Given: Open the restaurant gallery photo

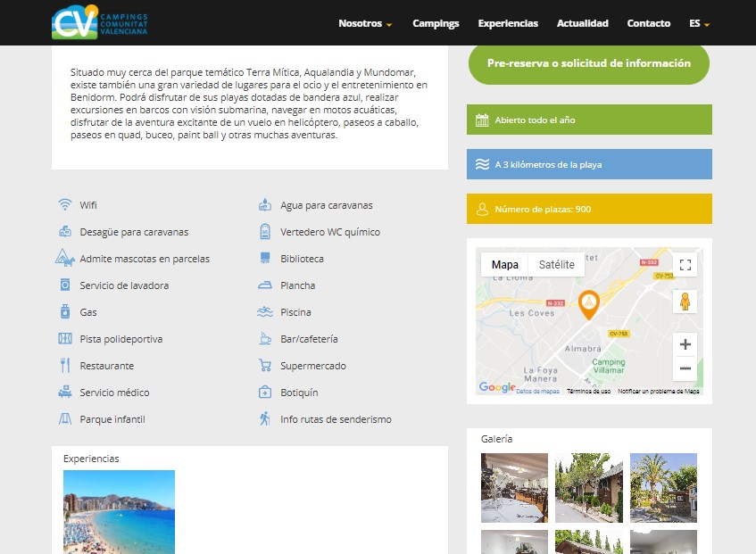Looking at the screenshot, I should [x=514, y=487].
